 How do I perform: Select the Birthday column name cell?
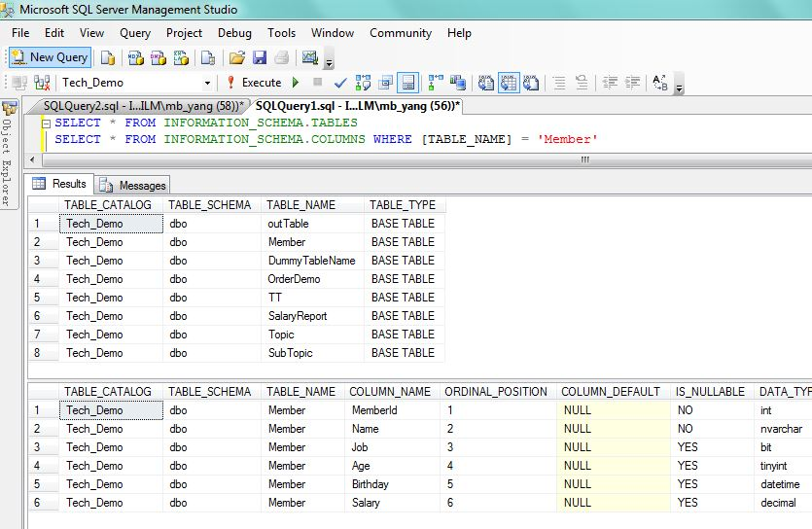coord(393,484)
